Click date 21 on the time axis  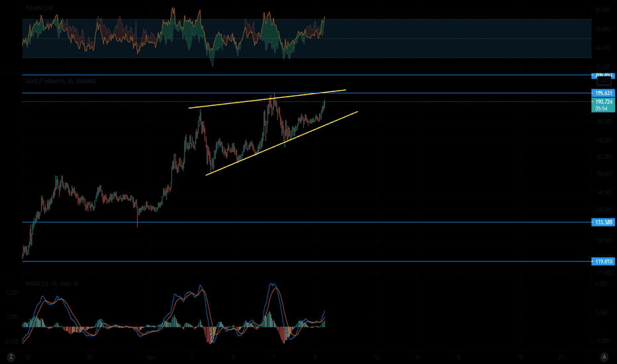[561, 357]
